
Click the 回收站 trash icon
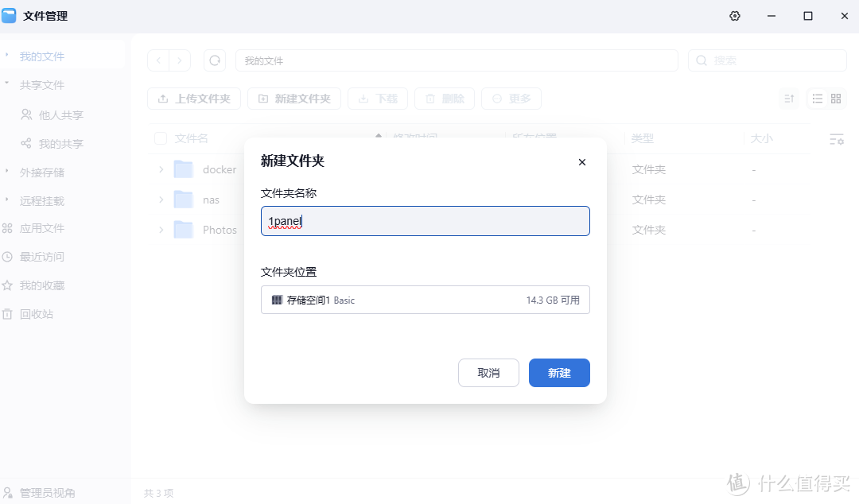coord(7,314)
